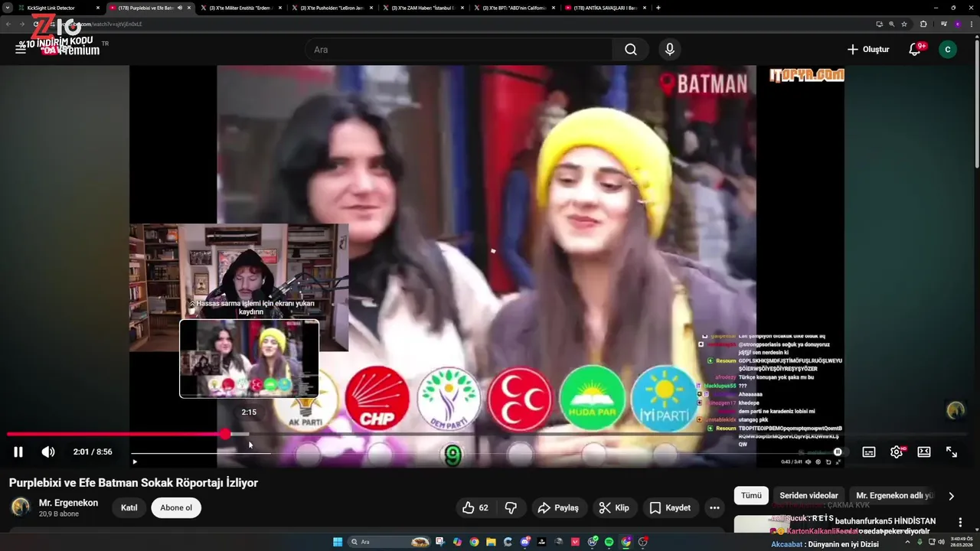Mute the tab via its speaker icon

coord(180,8)
